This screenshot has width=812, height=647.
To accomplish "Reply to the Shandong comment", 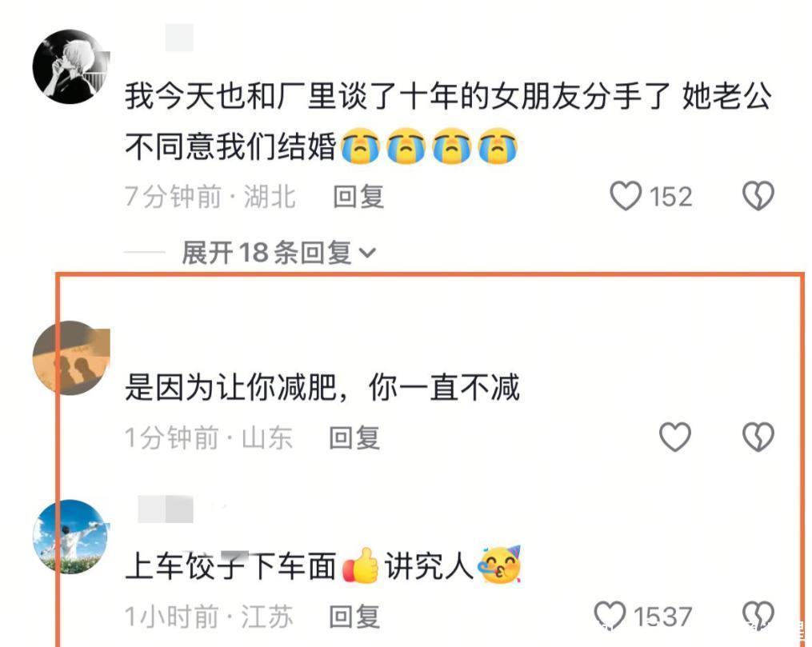I will click(x=354, y=438).
